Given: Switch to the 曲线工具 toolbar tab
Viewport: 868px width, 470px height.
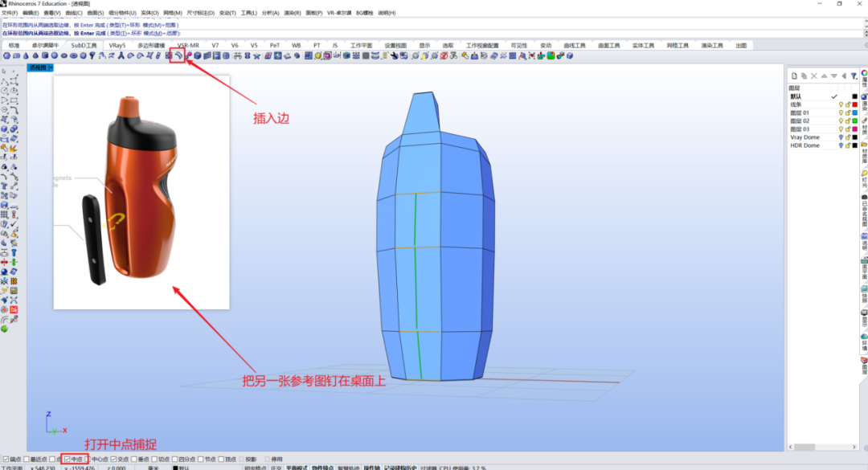Looking at the screenshot, I should point(575,46).
